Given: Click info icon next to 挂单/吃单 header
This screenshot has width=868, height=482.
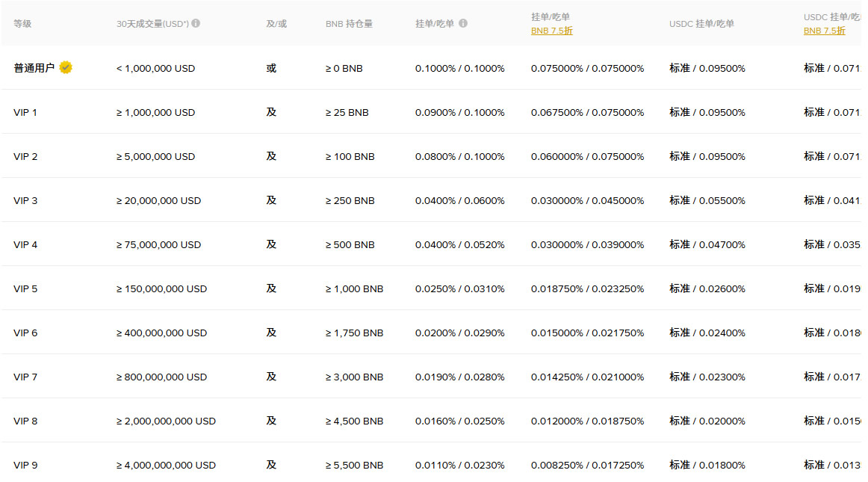Looking at the screenshot, I should pos(463,23).
